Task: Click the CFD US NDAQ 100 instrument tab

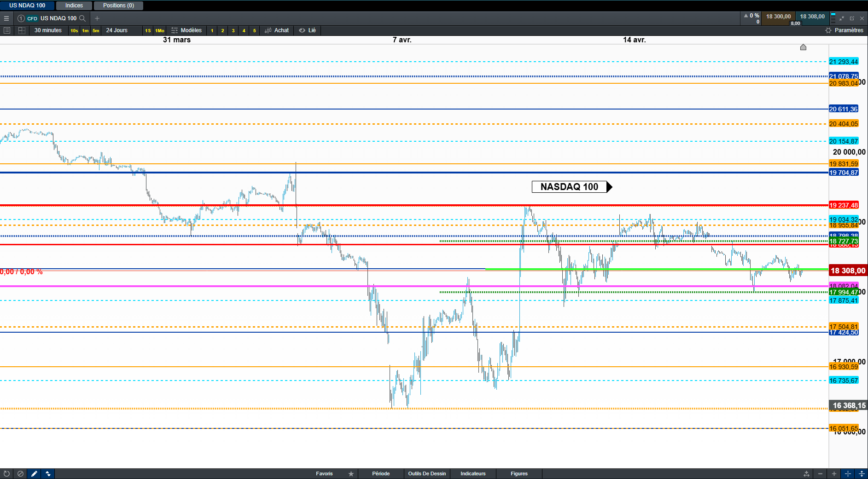Action: 52,18
